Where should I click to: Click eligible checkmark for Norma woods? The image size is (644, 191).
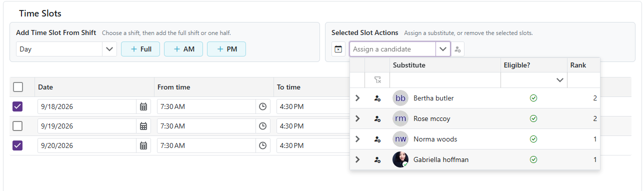533,139
